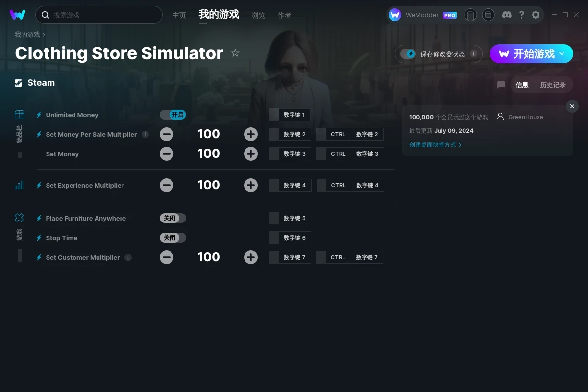Viewport: 588px width, 392px height.
Task: Click 创建桌面快捷方式 link
Action: click(435, 145)
